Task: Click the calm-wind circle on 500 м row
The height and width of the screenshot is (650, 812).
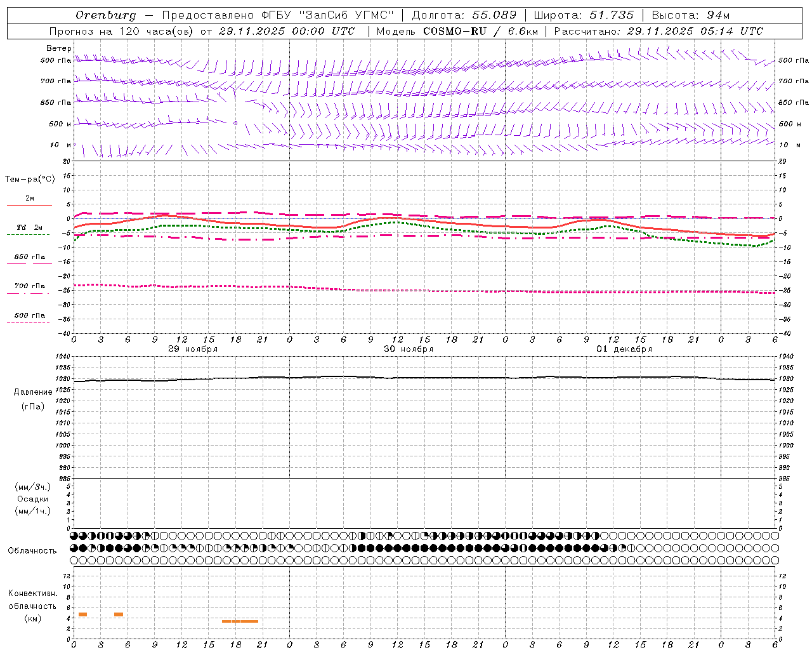Action: [235, 123]
